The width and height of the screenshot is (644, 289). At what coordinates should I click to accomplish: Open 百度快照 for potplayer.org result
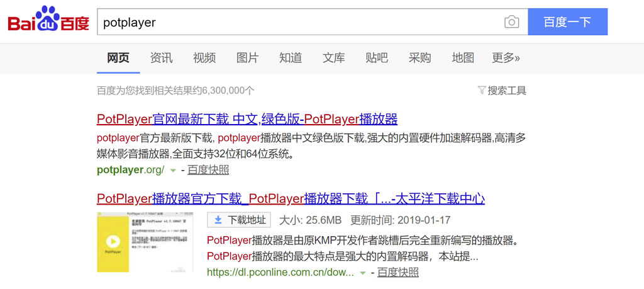[x=208, y=170]
